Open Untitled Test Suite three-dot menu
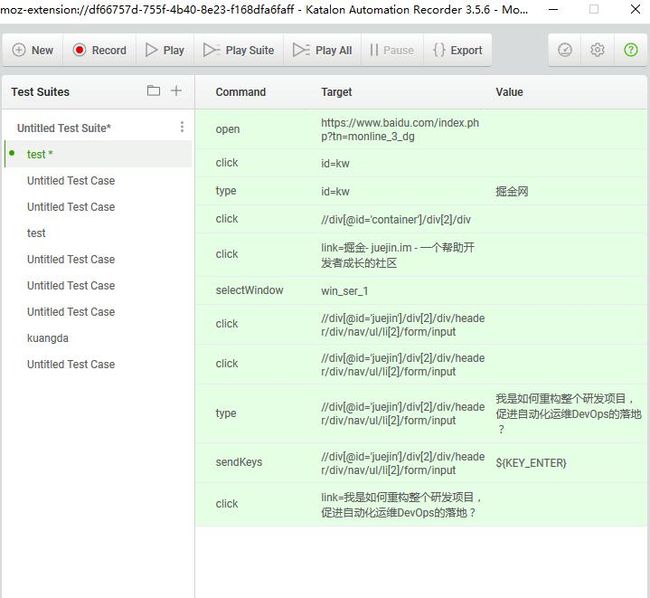The height and width of the screenshot is (598, 650). [x=182, y=127]
